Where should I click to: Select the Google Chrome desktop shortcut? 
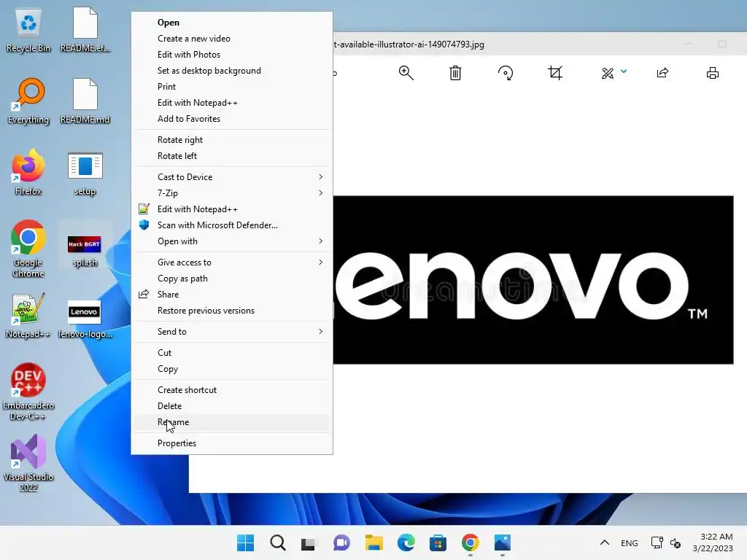click(x=28, y=249)
